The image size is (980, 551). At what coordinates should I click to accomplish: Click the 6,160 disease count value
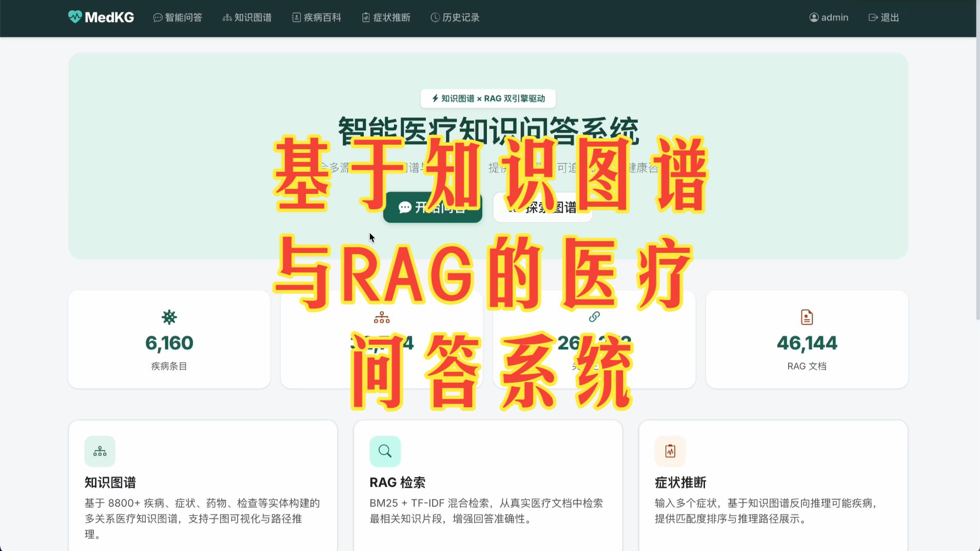(169, 343)
